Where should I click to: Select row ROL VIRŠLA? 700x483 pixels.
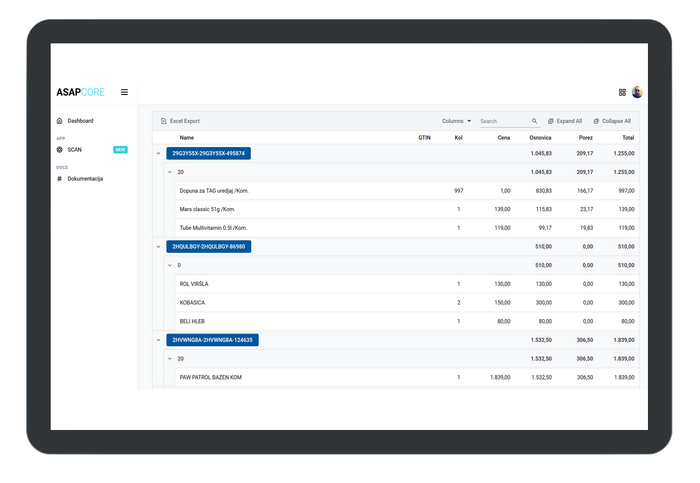tap(406, 284)
